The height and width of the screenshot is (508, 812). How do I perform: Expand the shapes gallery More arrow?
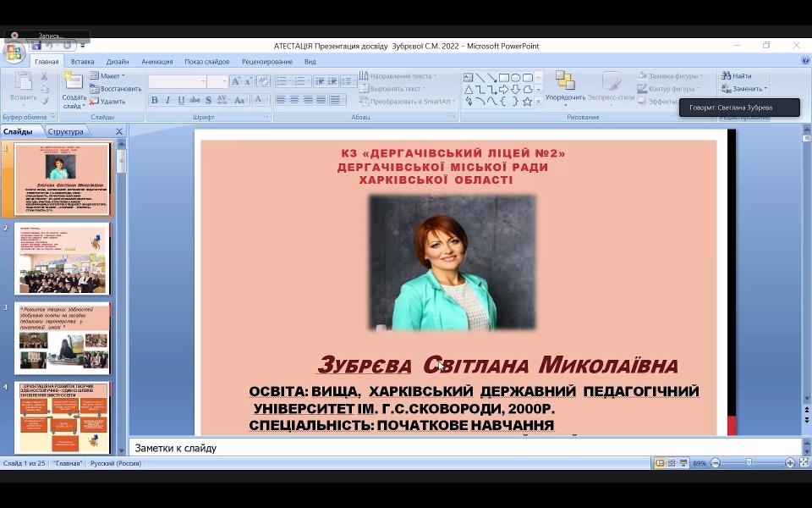(x=539, y=102)
